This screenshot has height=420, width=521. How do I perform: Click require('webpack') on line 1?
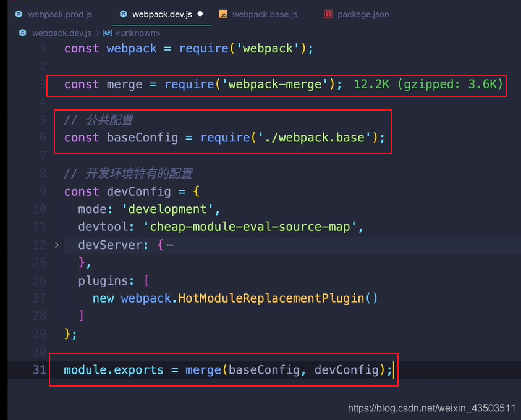point(242,49)
